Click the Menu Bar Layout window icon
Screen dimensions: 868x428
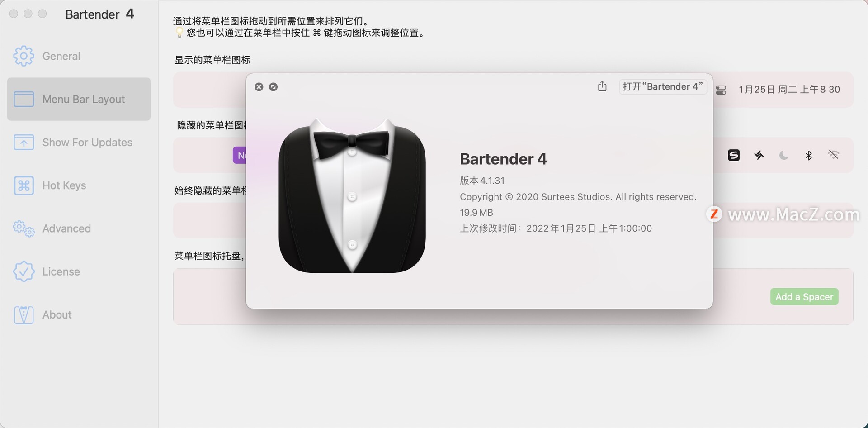(24, 99)
